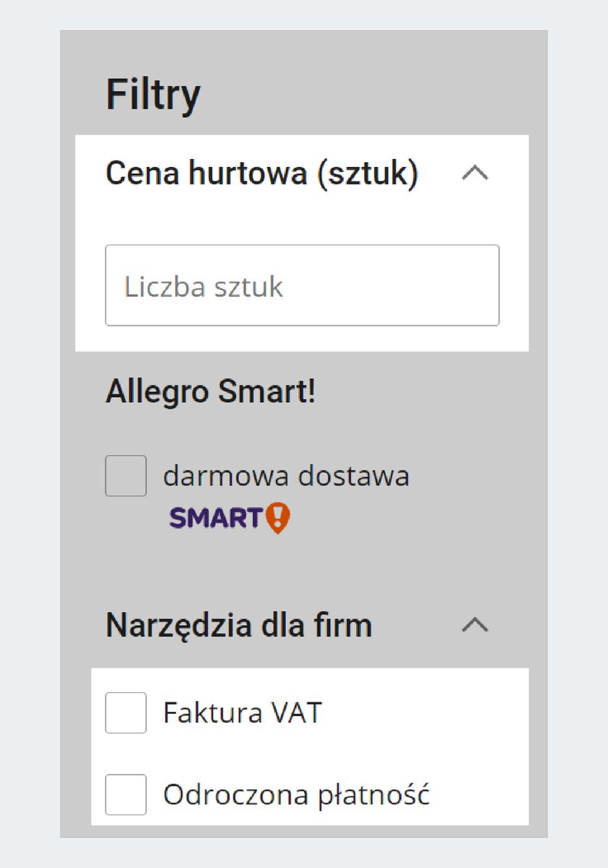Image resolution: width=608 pixels, height=868 pixels.
Task: Click the up arrow beside Cena hurtowa
Action: [475, 174]
